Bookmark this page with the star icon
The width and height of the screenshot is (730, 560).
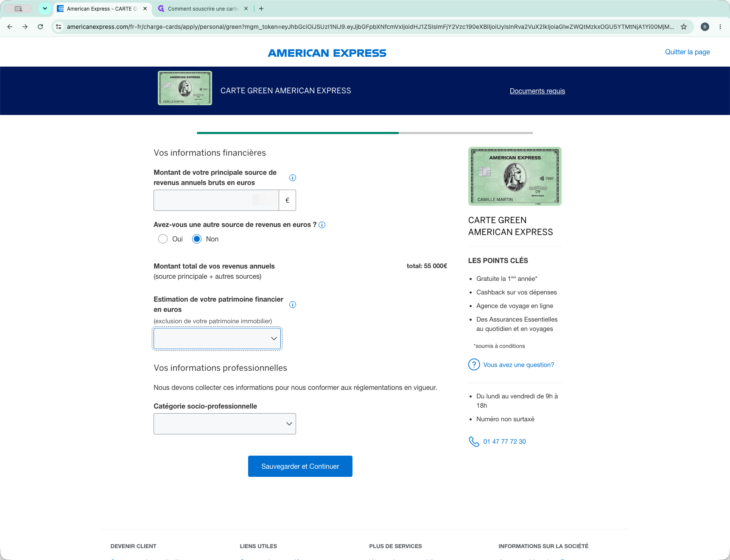tap(684, 27)
